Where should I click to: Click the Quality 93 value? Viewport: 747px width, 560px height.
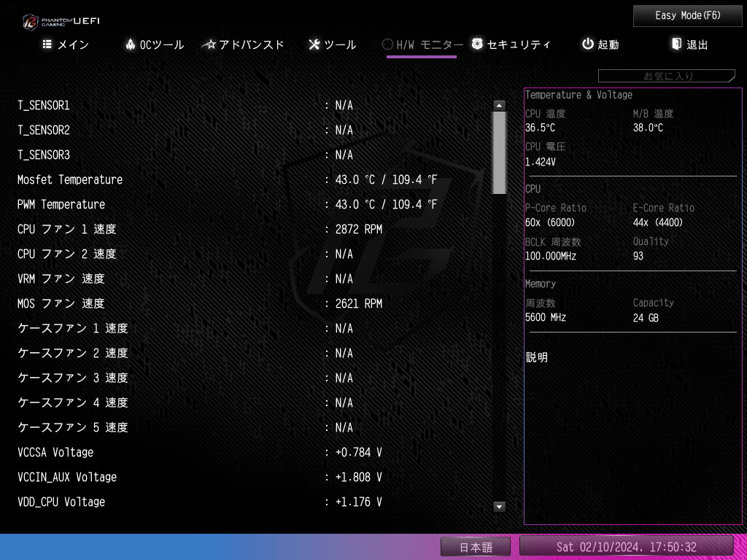click(638, 256)
